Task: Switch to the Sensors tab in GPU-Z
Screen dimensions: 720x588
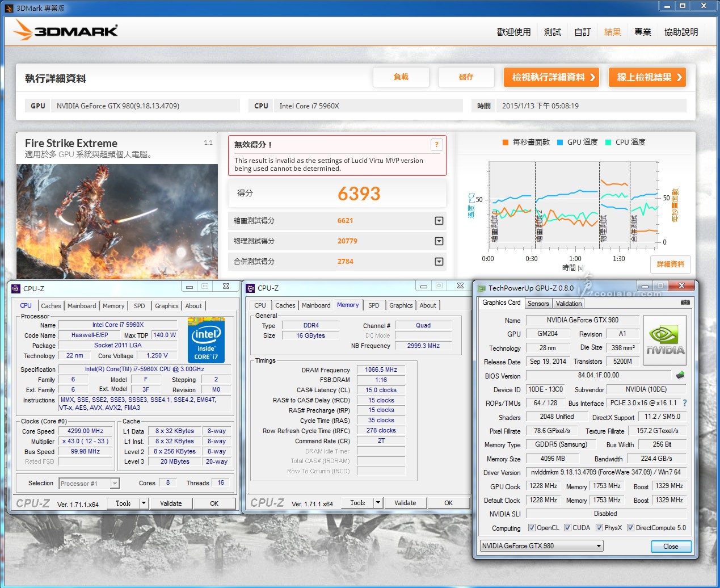Action: (x=538, y=304)
